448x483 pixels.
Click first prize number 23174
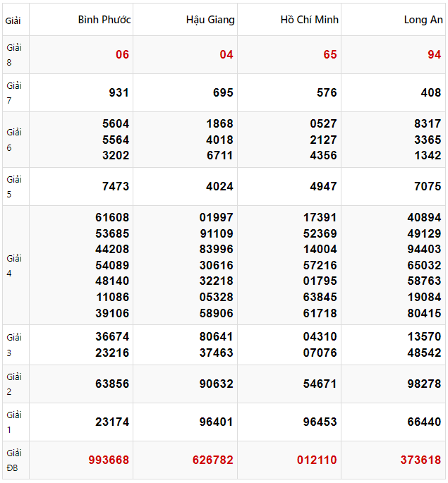(x=112, y=422)
